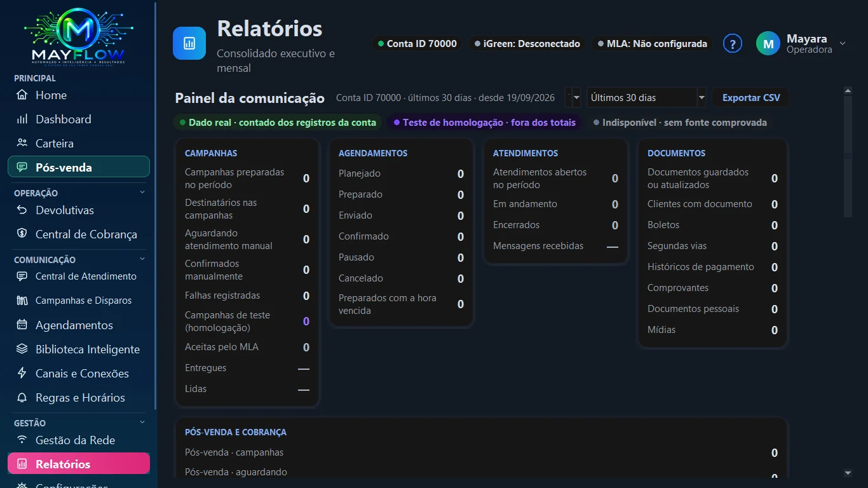Open Agendamentos in the sidebar
The height and width of the screenshot is (488, 868).
pos(79,325)
